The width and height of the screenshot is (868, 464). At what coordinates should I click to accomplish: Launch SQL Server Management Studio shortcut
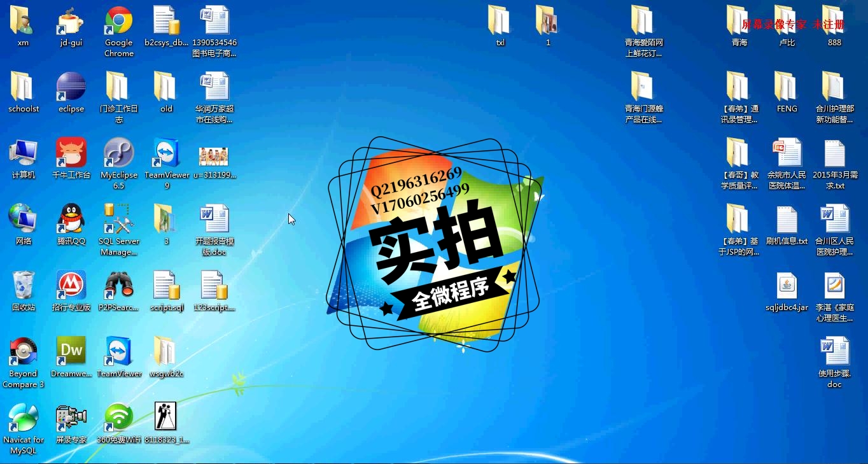(x=119, y=219)
